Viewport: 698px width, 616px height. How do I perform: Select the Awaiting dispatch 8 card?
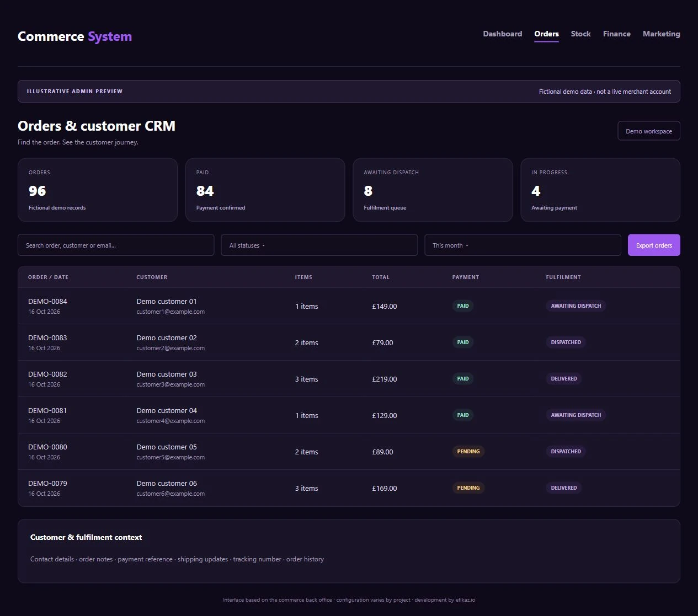(433, 190)
